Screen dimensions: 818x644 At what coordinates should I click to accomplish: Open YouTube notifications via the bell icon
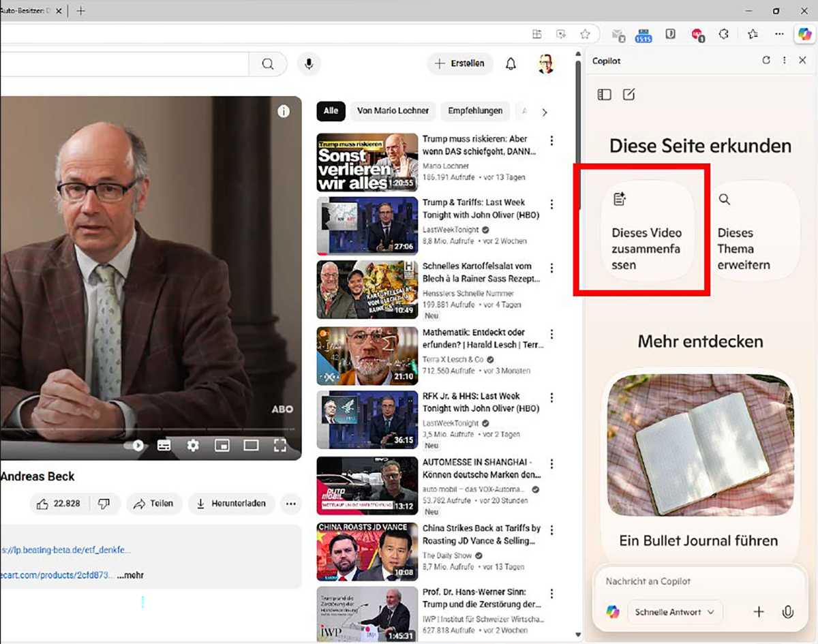[510, 63]
